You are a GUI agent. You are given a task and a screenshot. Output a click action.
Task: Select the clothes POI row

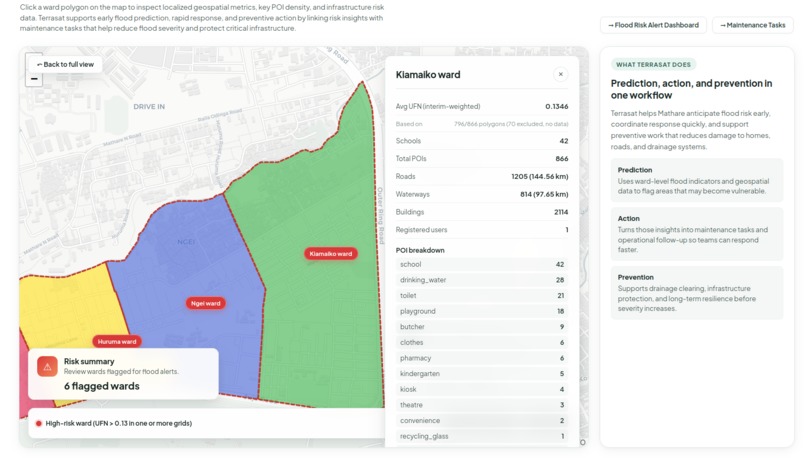tap(482, 342)
